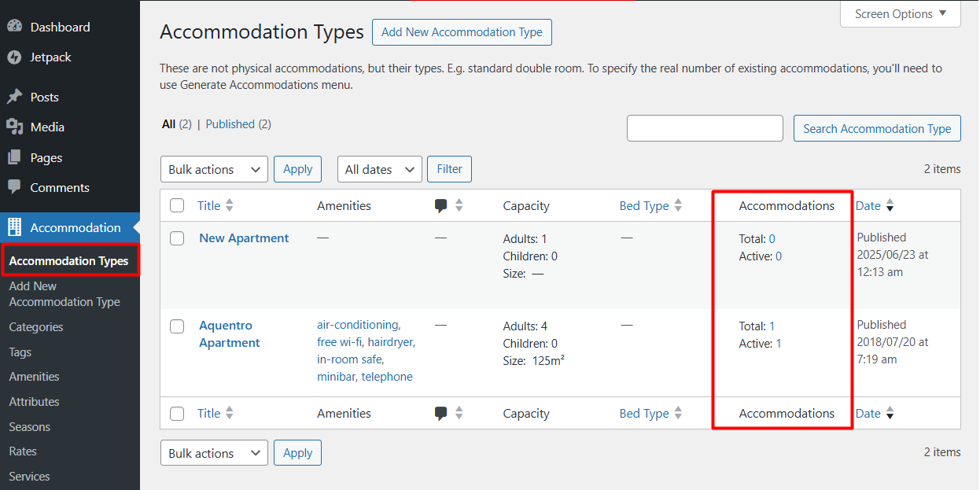The height and width of the screenshot is (490, 980).
Task: Click sort arrows next to footer Title
Action: [230, 413]
